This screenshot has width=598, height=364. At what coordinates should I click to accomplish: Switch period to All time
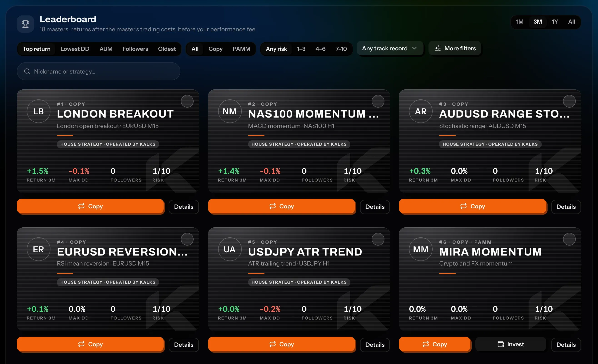tap(572, 22)
